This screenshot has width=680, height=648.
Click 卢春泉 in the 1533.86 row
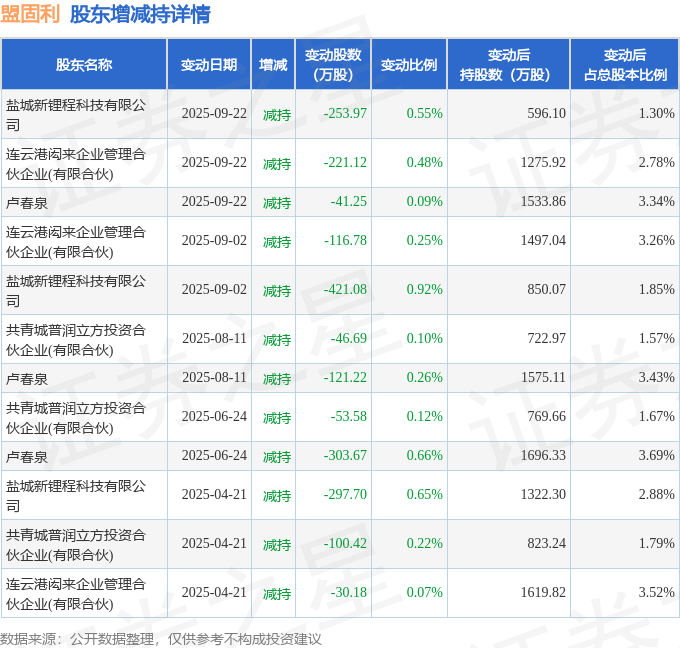27,203
